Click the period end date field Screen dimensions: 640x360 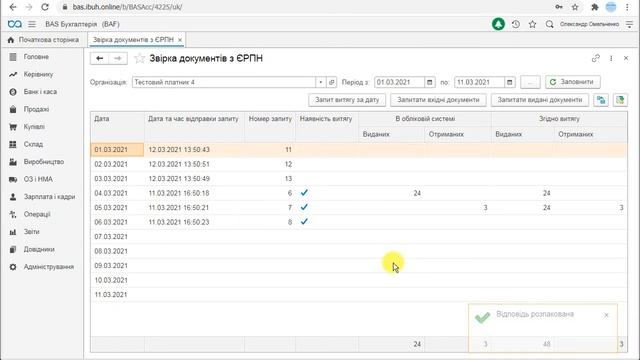479,82
